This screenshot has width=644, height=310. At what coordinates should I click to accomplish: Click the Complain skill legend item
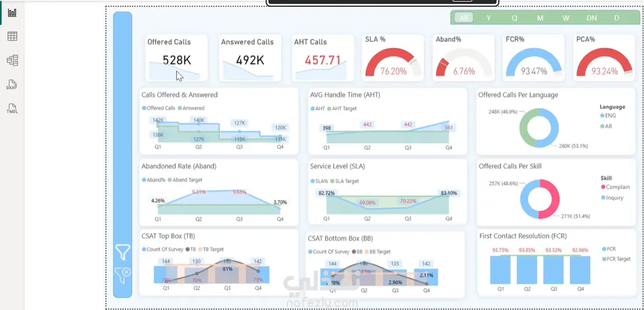pyautogui.click(x=615, y=187)
